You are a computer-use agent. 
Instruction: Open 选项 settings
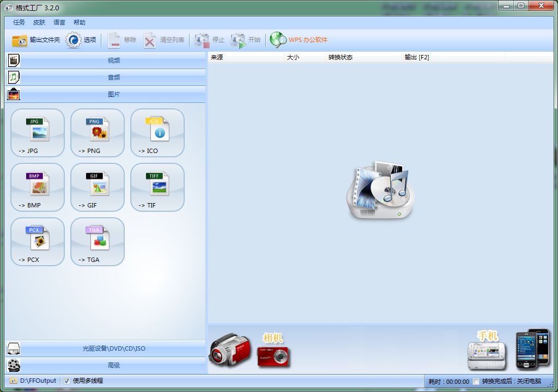pos(81,40)
